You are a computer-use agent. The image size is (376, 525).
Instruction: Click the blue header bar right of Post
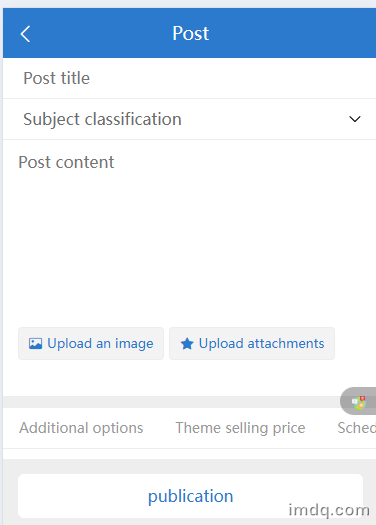tap(291, 33)
